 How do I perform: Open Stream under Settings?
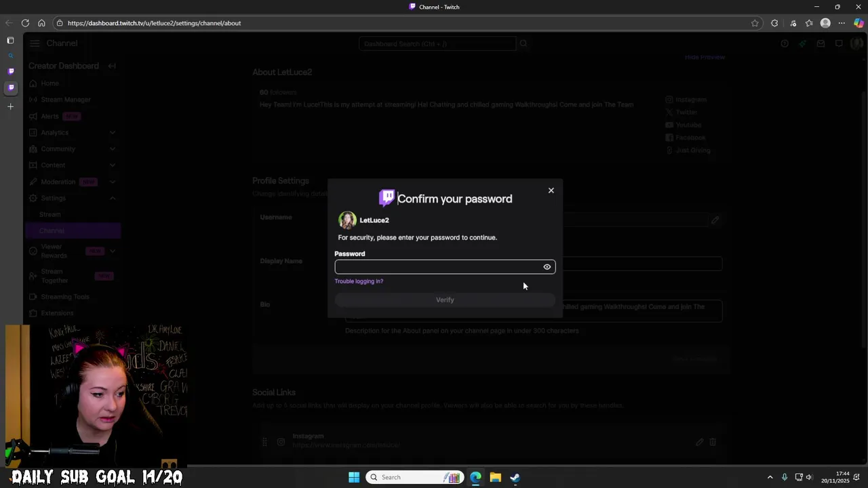click(50, 214)
